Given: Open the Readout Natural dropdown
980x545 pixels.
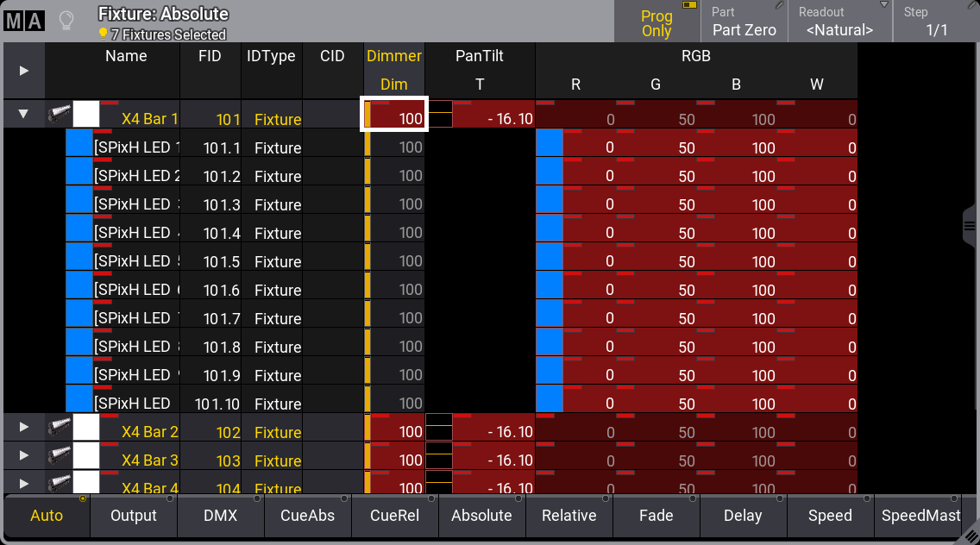Looking at the screenshot, I should click(839, 22).
